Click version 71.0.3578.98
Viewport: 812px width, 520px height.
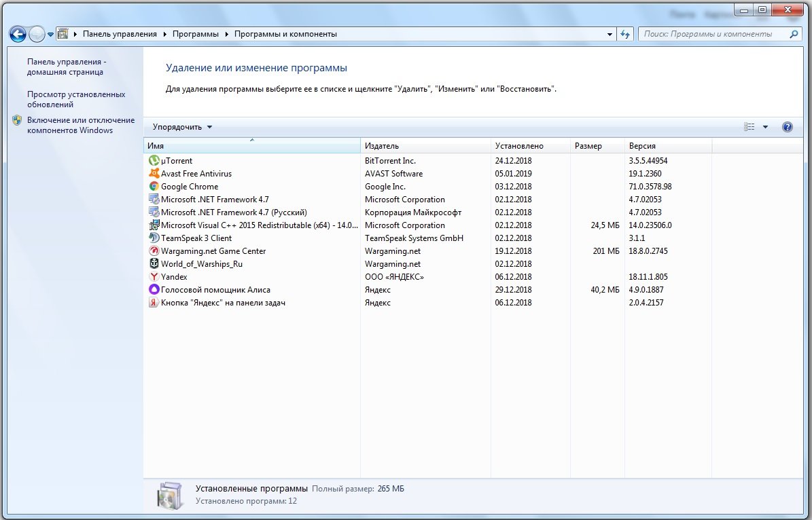click(650, 187)
